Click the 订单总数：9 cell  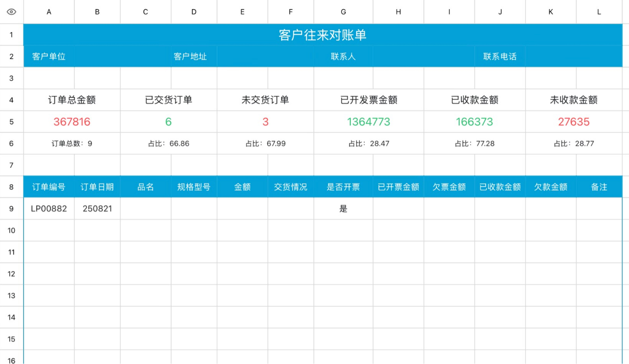72,144
